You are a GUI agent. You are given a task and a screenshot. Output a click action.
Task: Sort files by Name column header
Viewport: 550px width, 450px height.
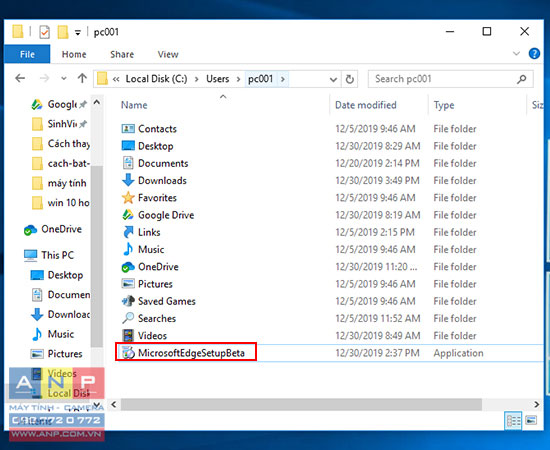134,105
